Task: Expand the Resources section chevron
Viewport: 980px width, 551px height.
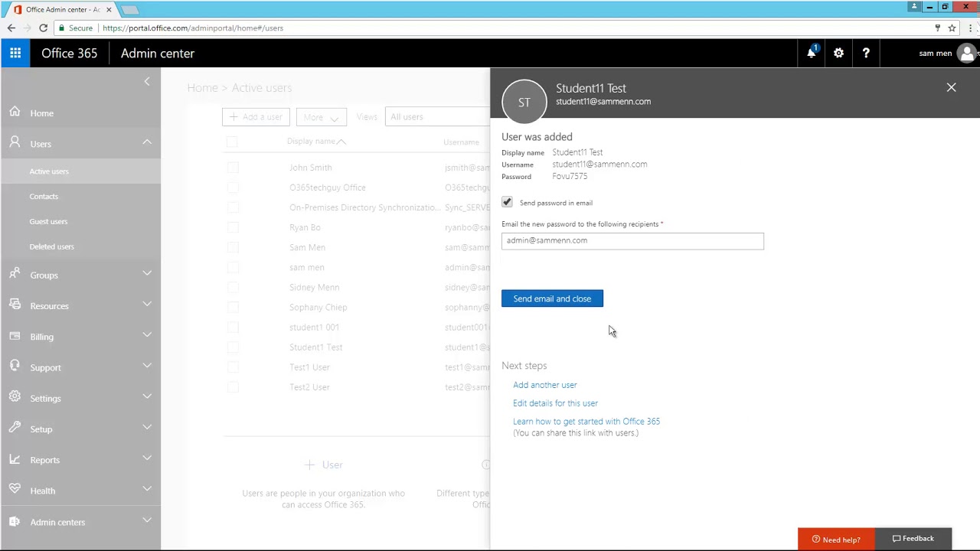Action: pos(147,305)
